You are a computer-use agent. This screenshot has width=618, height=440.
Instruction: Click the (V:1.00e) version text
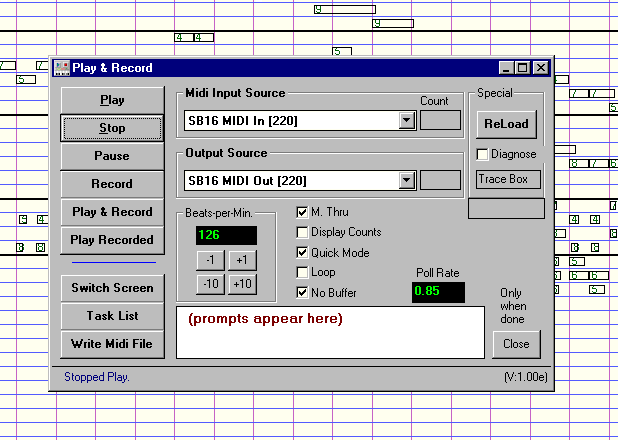[x=526, y=377]
